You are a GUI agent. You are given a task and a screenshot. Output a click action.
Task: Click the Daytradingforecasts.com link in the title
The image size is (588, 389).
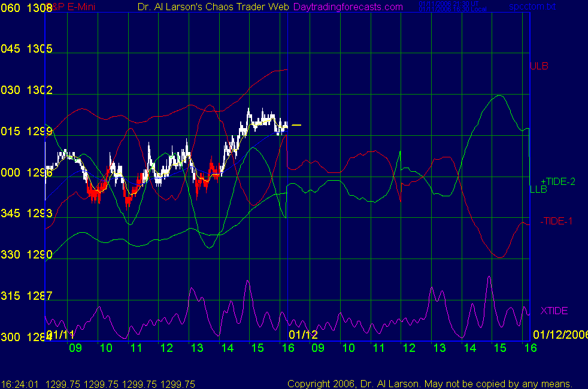click(x=348, y=7)
